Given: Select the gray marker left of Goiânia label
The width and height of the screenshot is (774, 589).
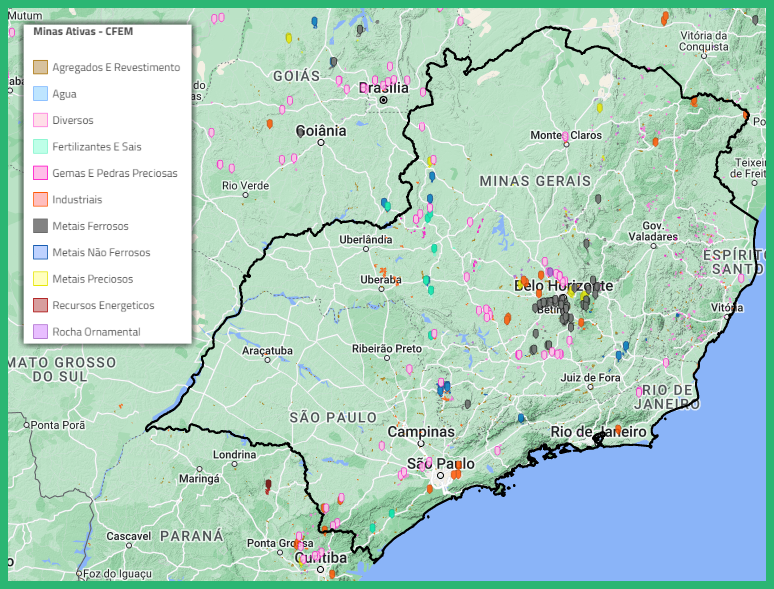Looking at the screenshot, I should pos(300,130).
